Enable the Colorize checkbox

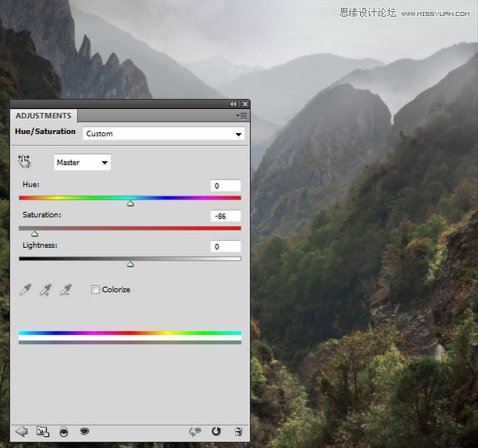(95, 289)
